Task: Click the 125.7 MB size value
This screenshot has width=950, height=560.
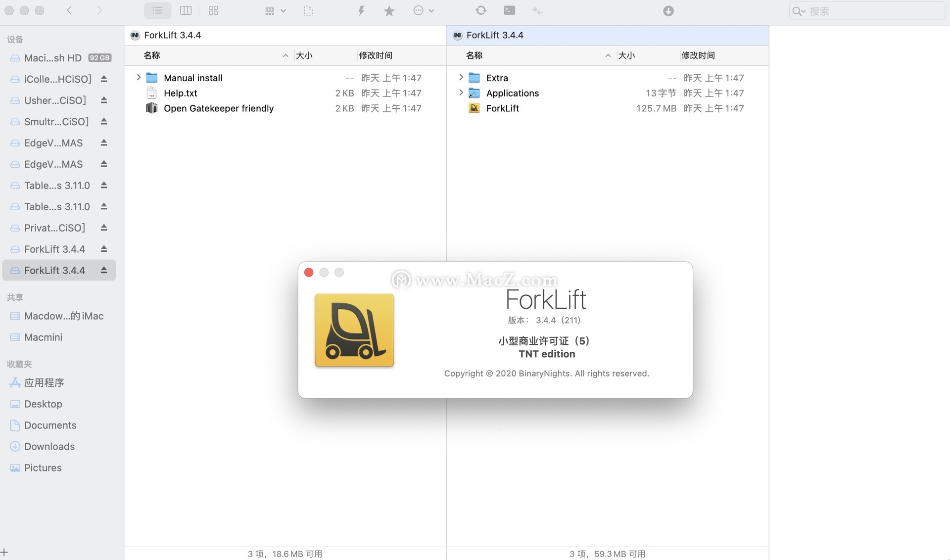Action: (656, 108)
